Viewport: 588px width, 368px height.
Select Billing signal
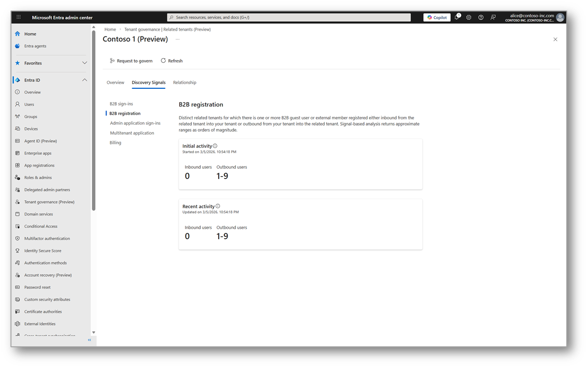click(115, 143)
